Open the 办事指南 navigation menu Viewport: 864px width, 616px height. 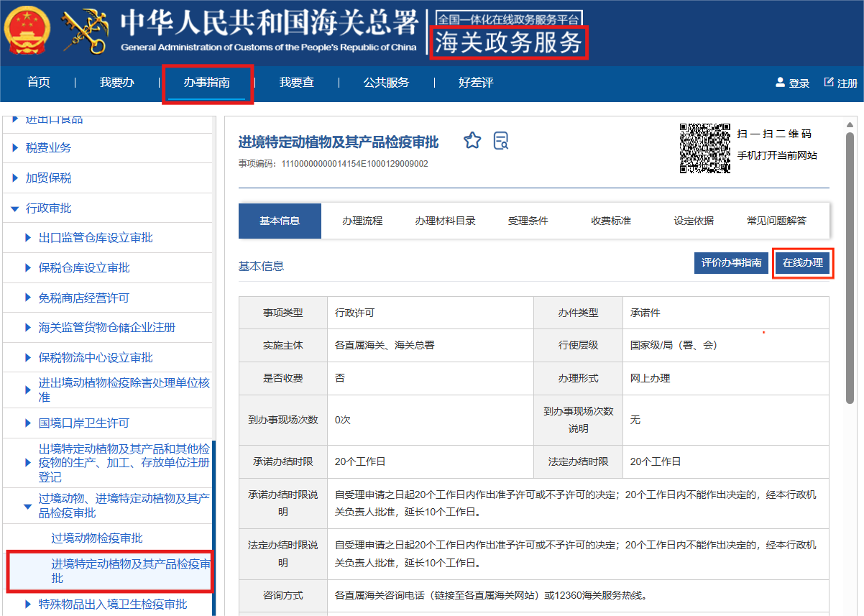(206, 83)
